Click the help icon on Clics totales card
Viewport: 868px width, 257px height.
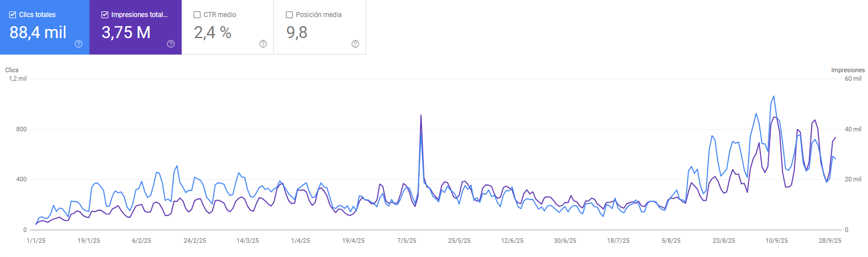tap(79, 44)
